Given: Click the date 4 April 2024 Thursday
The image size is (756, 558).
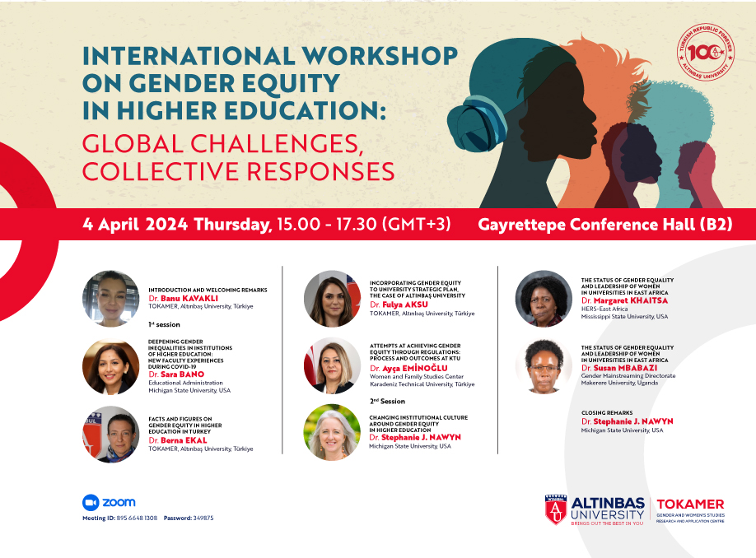Looking at the screenshot, I should click(x=177, y=225).
